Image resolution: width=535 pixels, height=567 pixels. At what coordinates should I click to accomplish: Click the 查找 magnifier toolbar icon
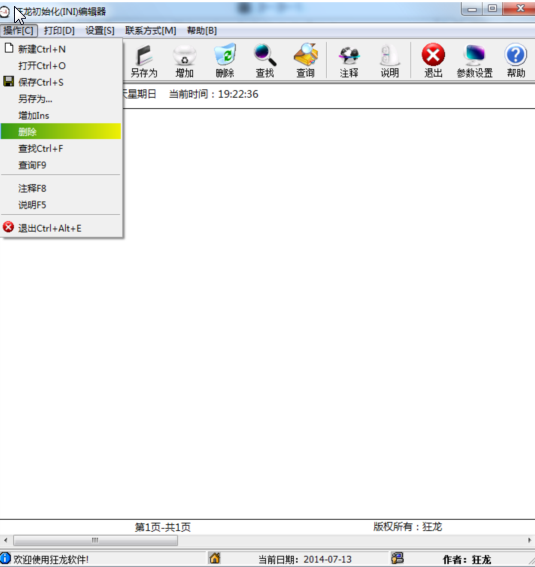(265, 61)
